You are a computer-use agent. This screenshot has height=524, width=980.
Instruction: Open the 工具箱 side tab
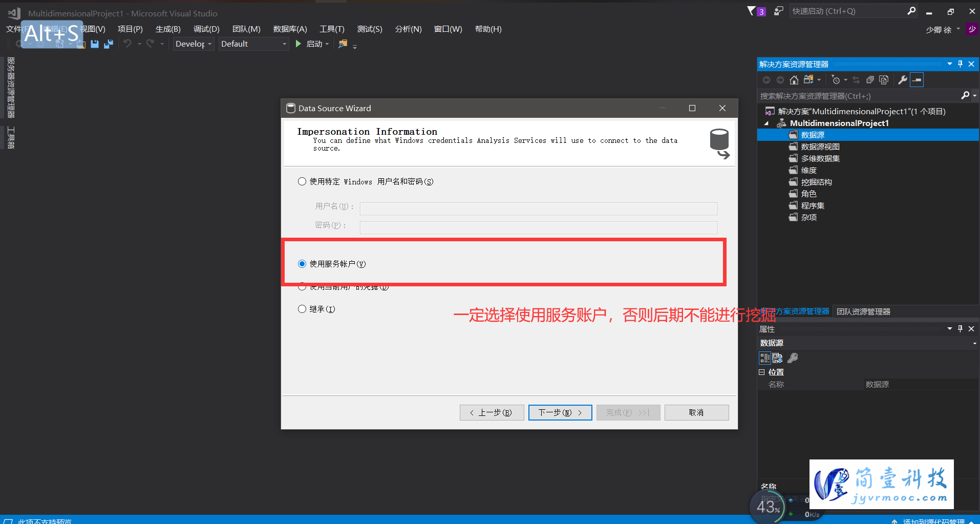click(11, 138)
